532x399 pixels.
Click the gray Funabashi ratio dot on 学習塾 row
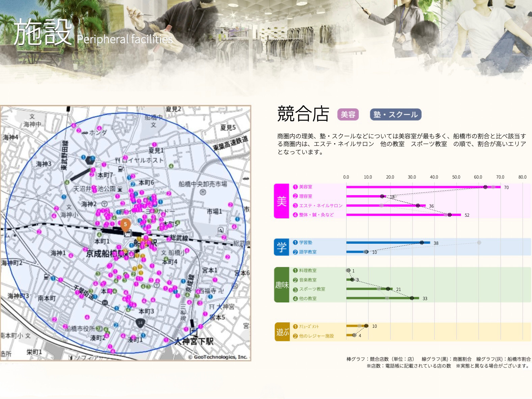479,243
